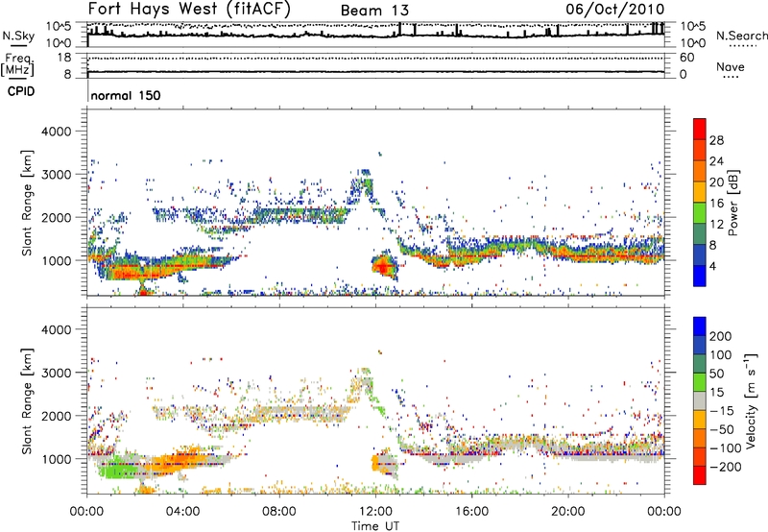This screenshot has height=532, width=768.
Task: Click the 'CPID' label
Action: coord(21,91)
